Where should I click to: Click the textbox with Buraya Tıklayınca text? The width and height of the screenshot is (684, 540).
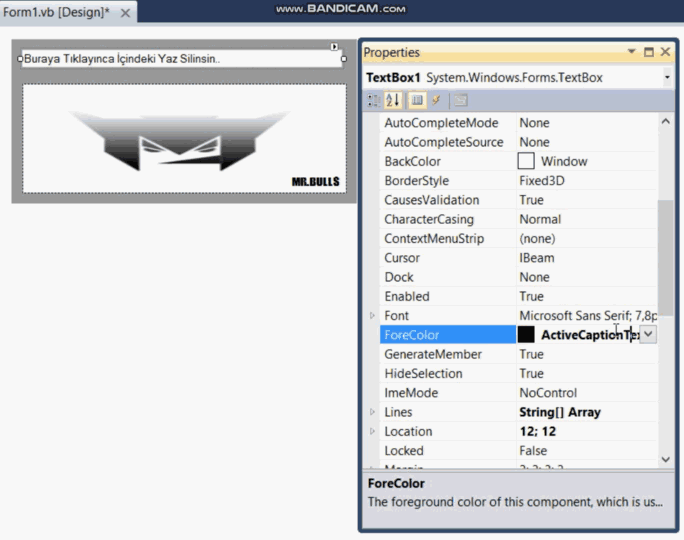pos(182,58)
